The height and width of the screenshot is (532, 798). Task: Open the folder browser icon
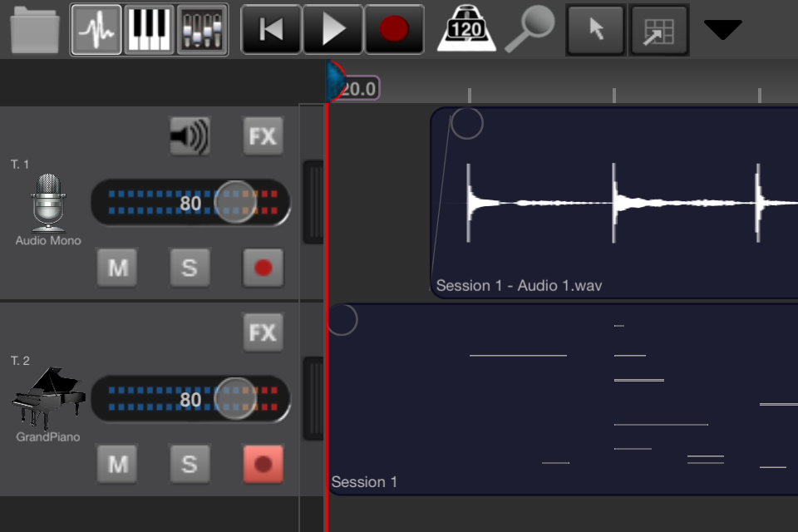click(35, 30)
